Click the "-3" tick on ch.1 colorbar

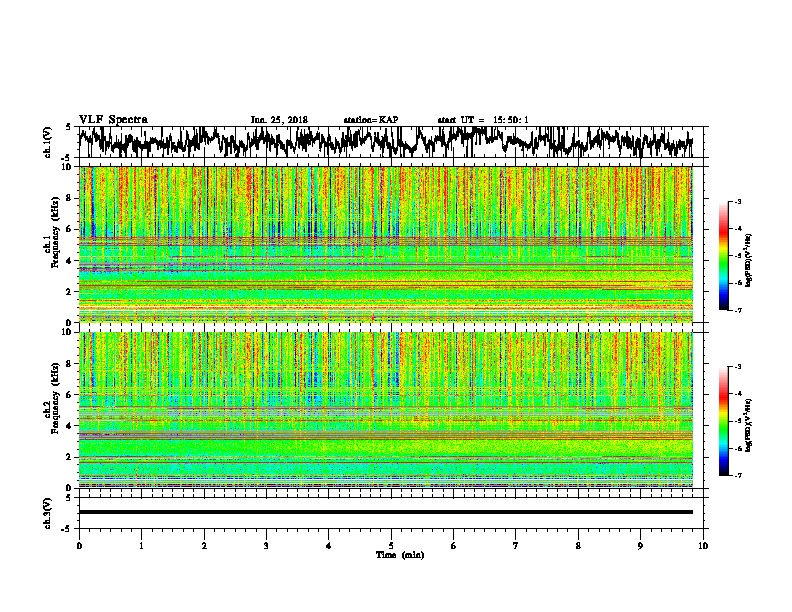(737, 202)
